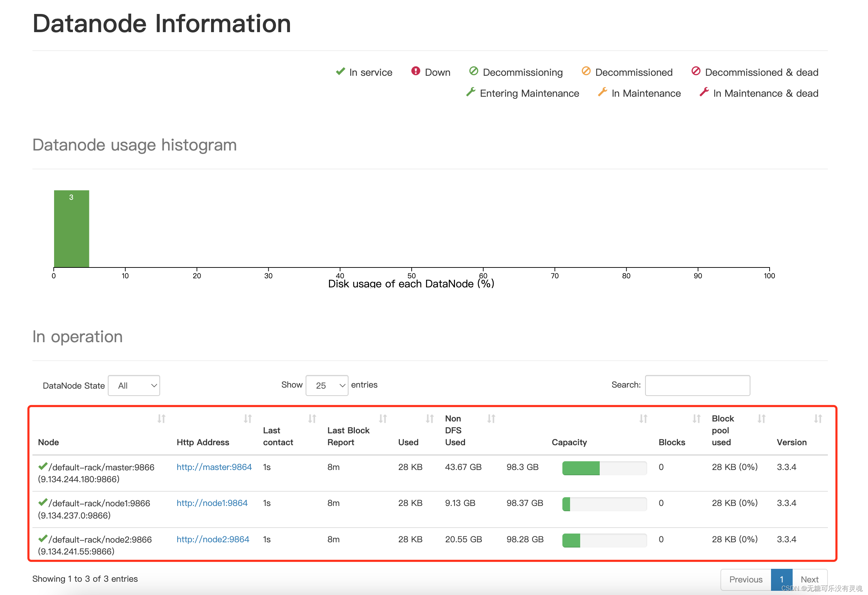
Task: Click the 'In Maintenance' status icon
Action: coord(600,92)
